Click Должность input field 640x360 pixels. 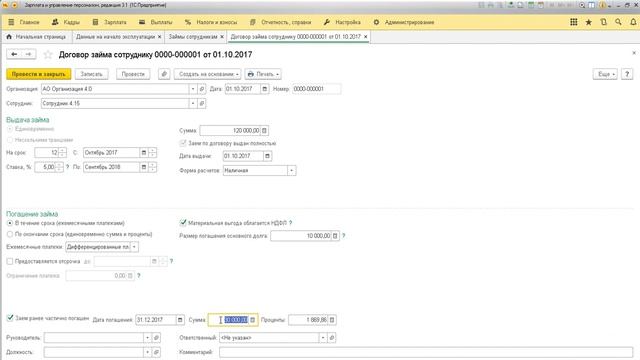pos(93,352)
